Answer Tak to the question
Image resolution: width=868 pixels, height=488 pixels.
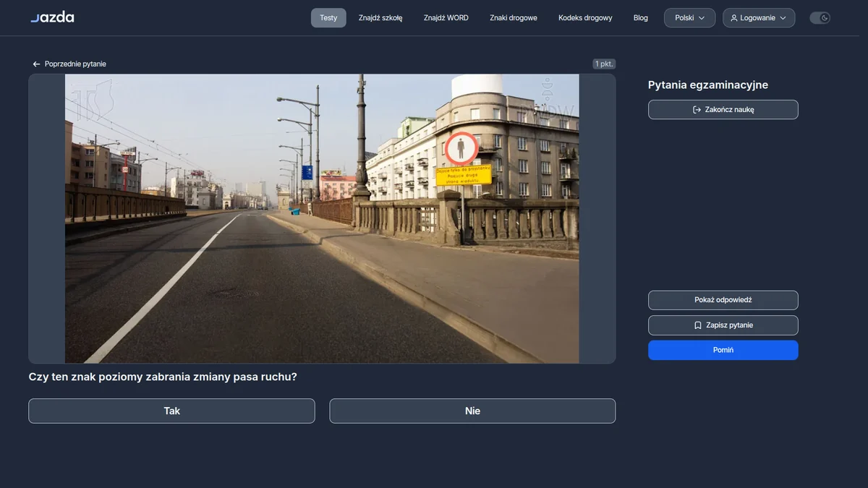click(171, 411)
